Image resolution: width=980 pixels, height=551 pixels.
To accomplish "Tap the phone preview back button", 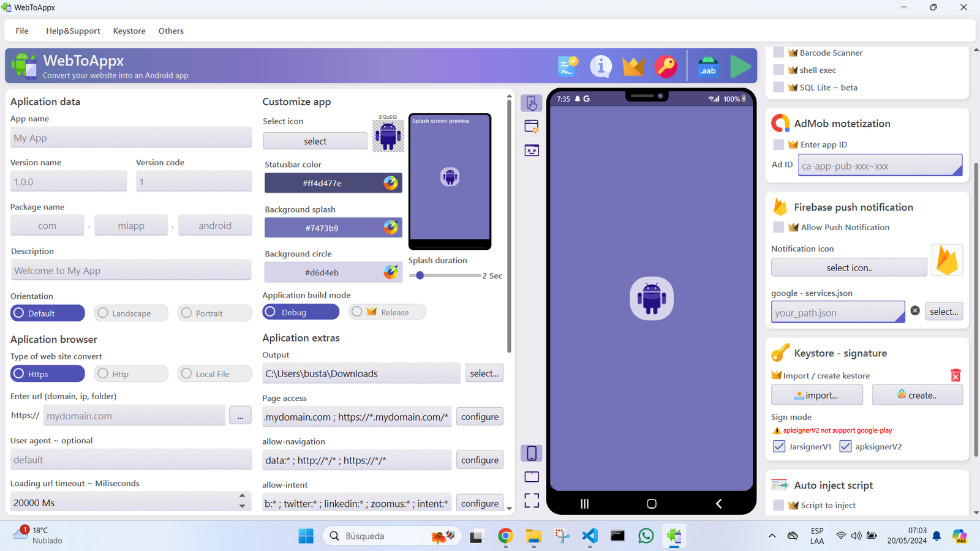I will (x=719, y=503).
